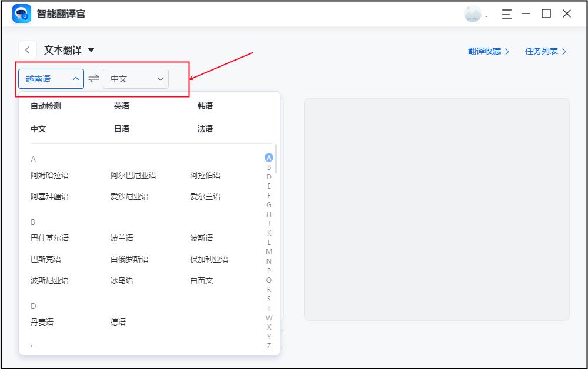
Task: Choose 英语 from quick languages
Action: (122, 106)
